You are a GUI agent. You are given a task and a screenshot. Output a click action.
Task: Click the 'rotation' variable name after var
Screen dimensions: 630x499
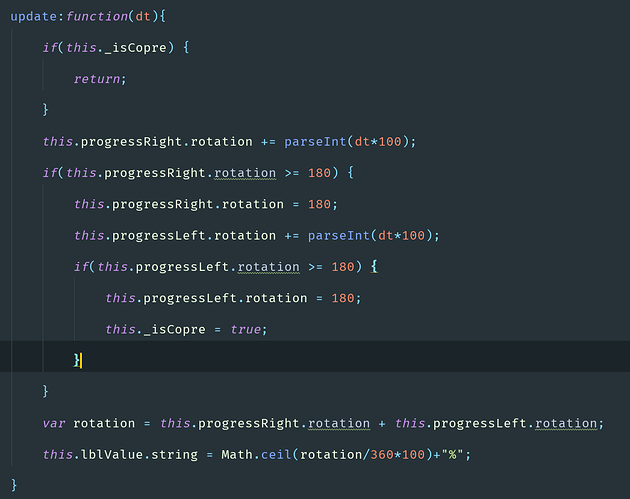tap(104, 423)
